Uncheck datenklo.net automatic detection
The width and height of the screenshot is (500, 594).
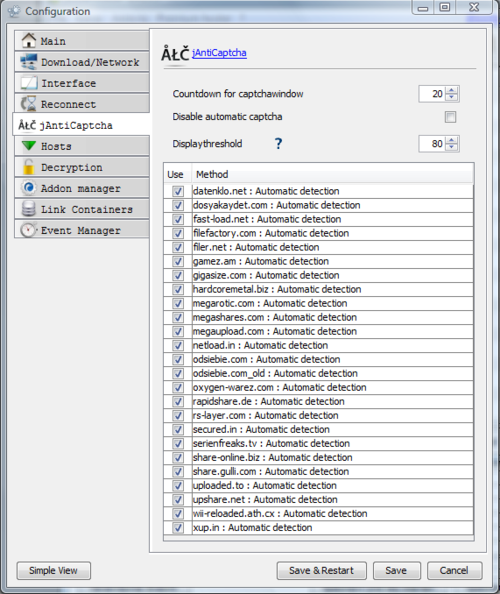coord(178,191)
